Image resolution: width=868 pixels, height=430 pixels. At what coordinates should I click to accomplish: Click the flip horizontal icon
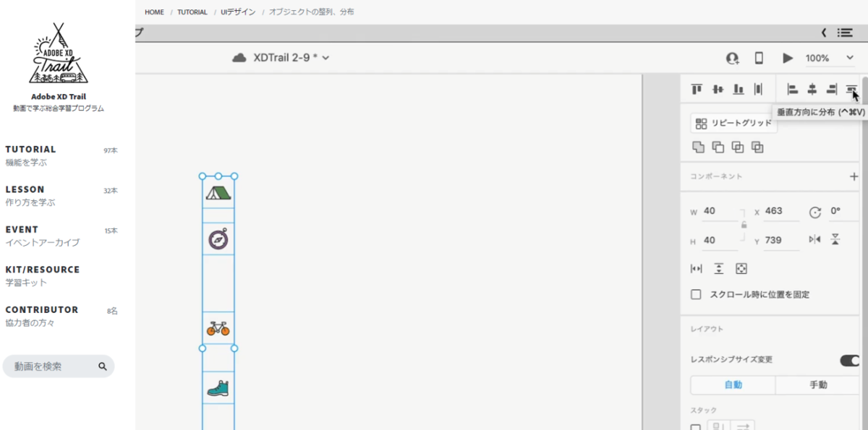point(815,239)
